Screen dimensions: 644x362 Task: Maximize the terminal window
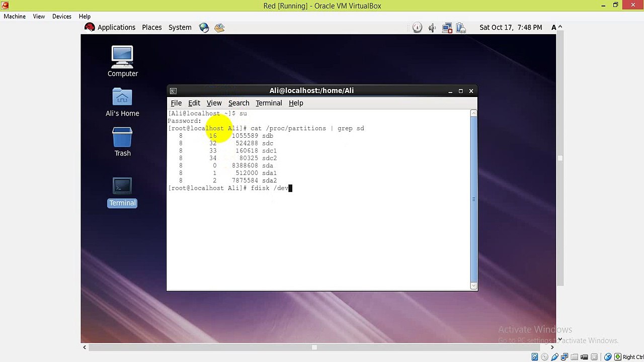point(460,91)
